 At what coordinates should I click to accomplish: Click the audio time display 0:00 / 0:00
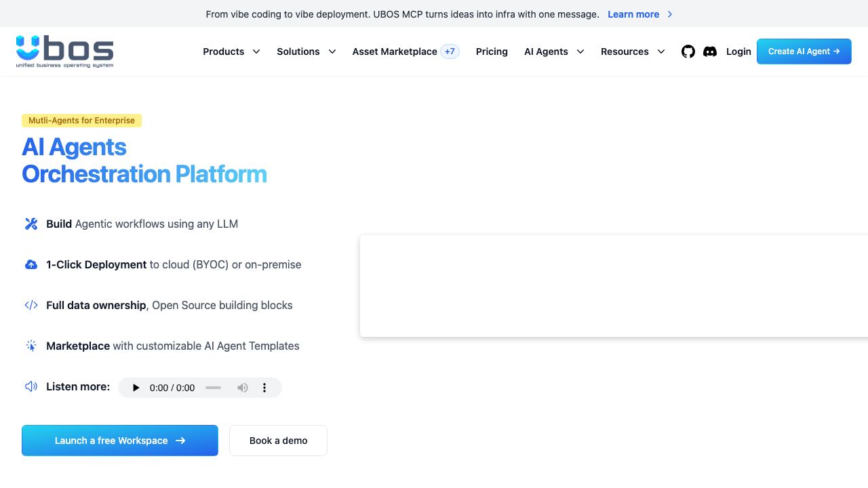[x=172, y=388]
